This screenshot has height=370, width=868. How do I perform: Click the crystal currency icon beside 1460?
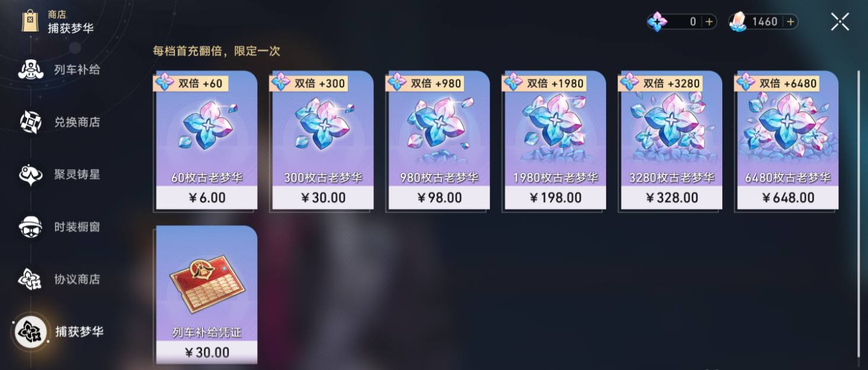738,22
